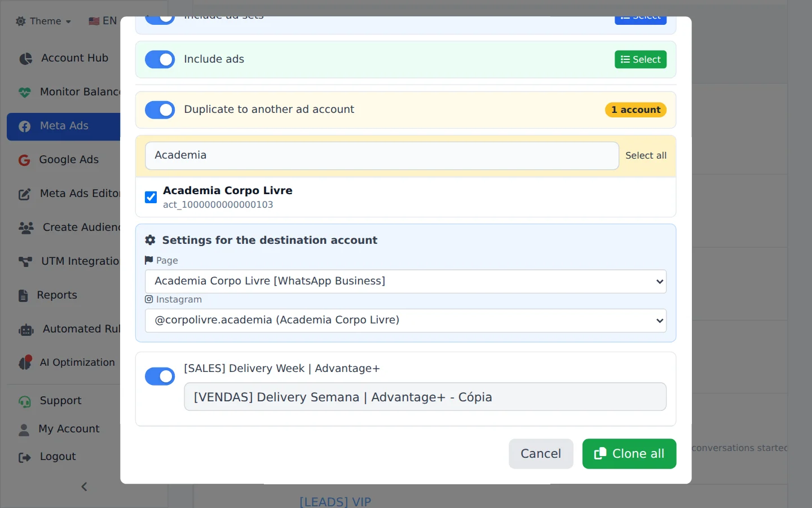The image size is (812, 508).
Task: Open the Page selection dropdown
Action: [405, 281]
